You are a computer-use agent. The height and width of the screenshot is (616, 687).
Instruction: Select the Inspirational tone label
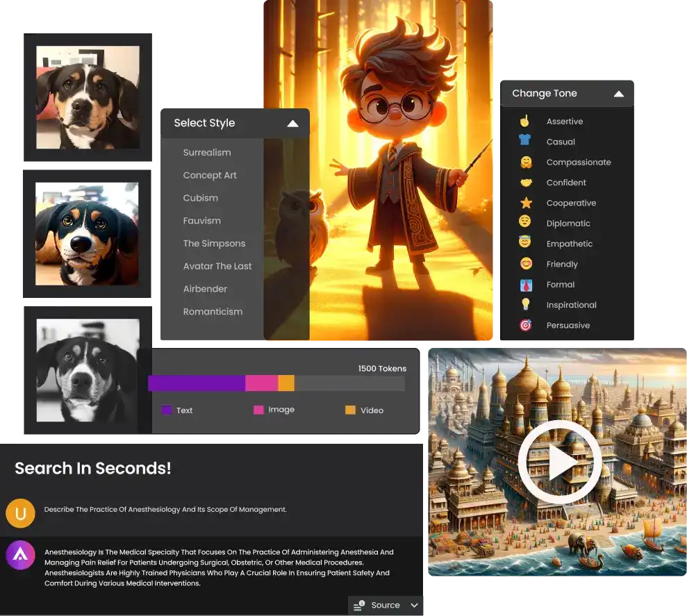pos(571,305)
